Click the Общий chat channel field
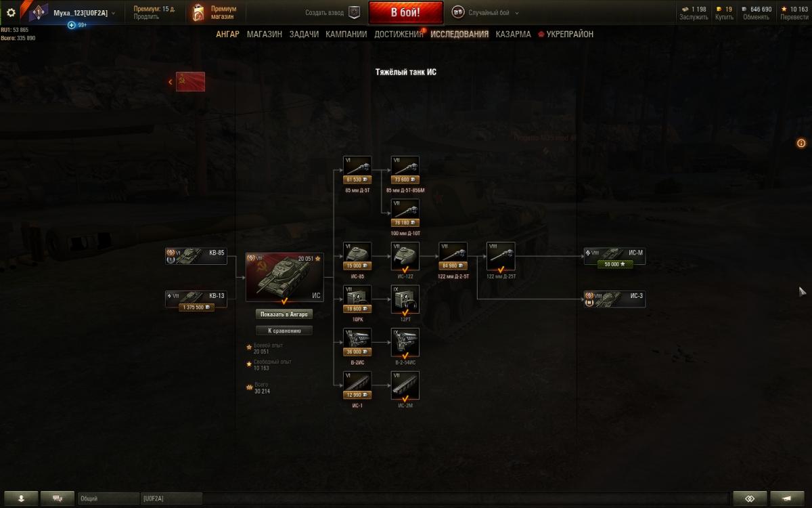Screen dimensions: 812x508 coord(108,499)
